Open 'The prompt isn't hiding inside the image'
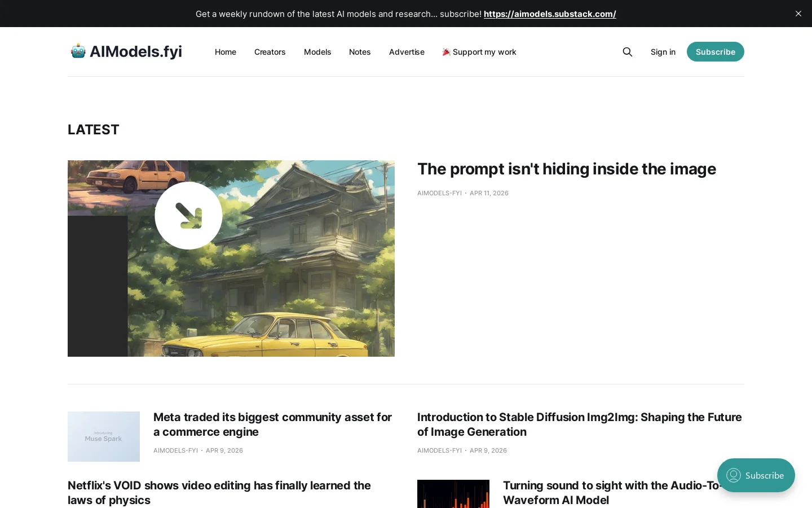This screenshot has width=812, height=508. 567,169
